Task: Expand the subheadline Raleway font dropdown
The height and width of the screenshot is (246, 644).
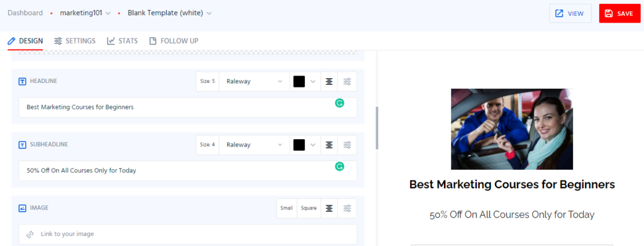Action: pyautogui.click(x=255, y=145)
